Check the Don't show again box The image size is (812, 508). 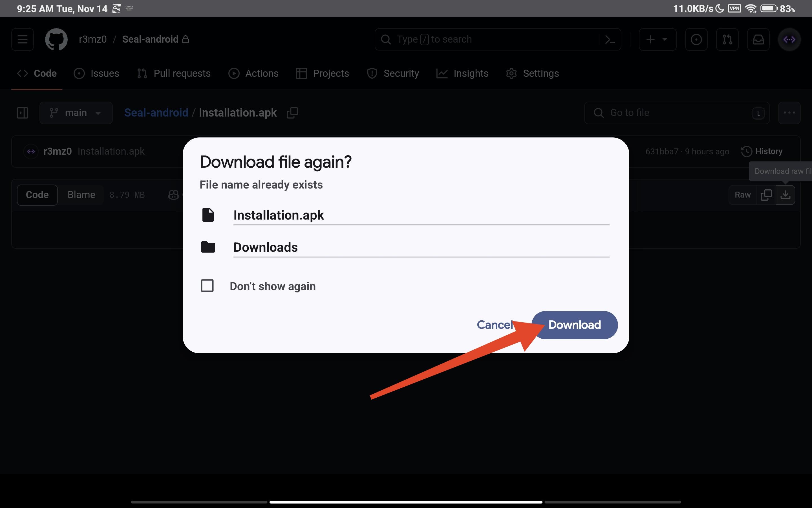pos(207,286)
